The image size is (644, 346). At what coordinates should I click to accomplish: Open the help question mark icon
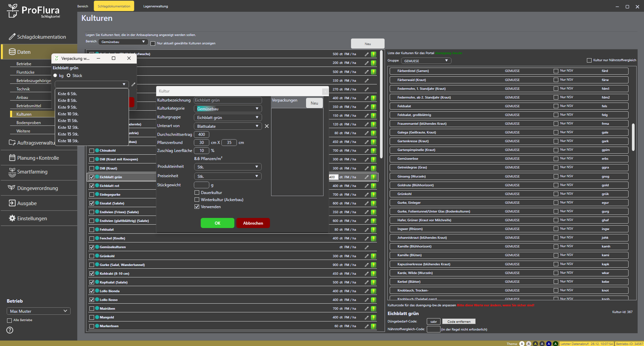10,330
